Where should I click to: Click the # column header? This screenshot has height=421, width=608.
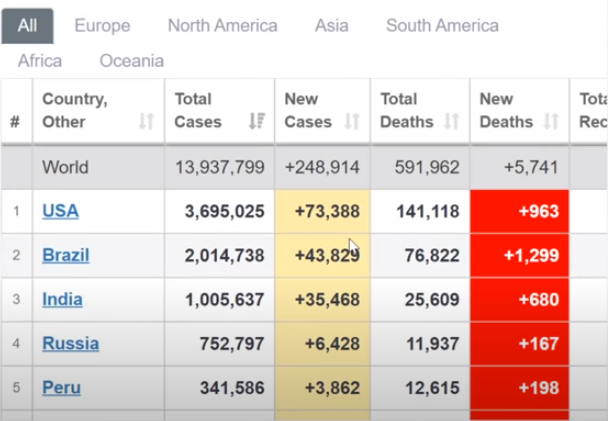coord(15,122)
